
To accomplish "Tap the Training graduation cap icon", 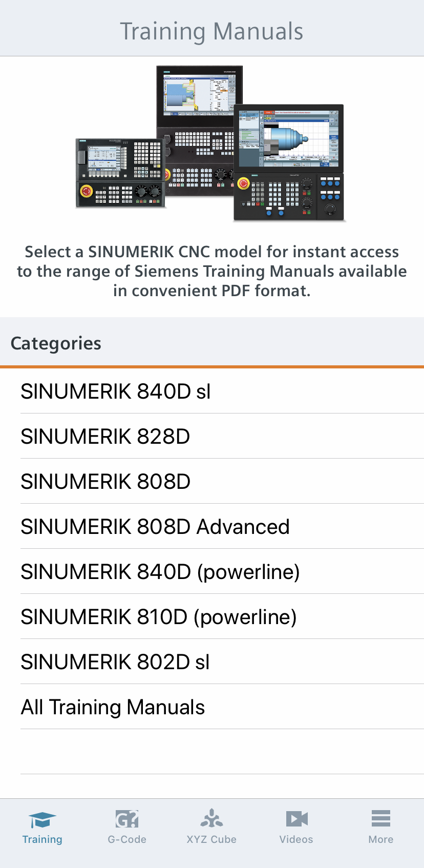I will 43,819.
